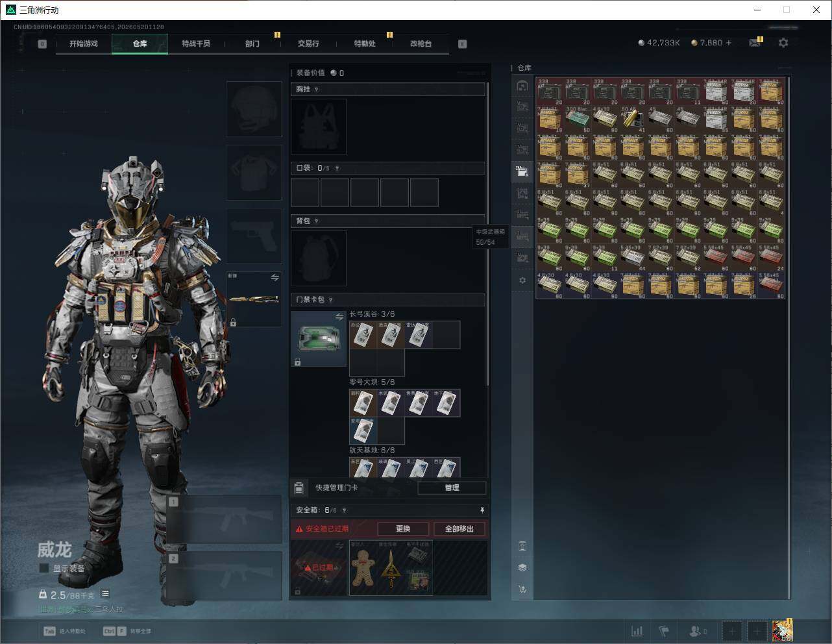Click the 门禁卡包 help question mark
832x644 pixels.
click(x=331, y=299)
